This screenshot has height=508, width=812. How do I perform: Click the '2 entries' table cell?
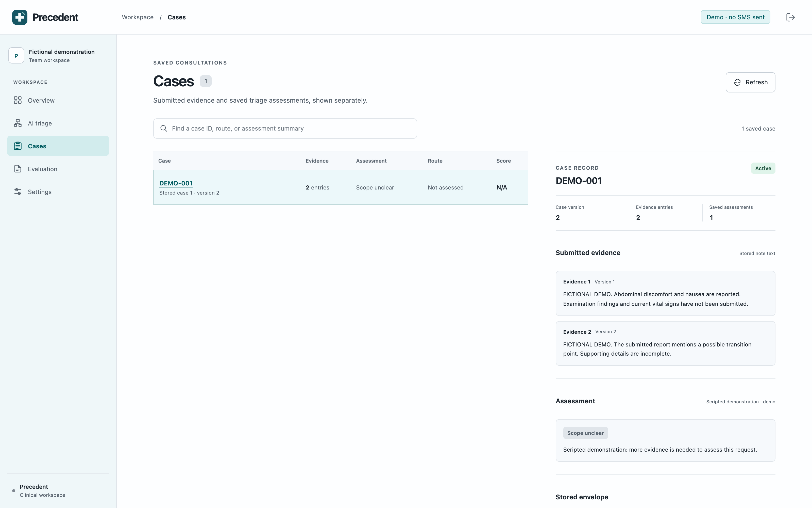point(317,187)
